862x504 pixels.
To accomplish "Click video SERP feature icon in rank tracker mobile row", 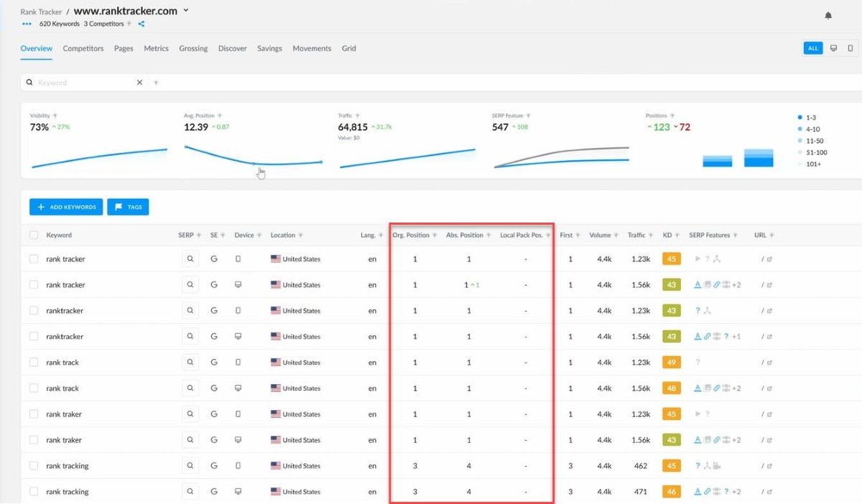I will click(698, 259).
